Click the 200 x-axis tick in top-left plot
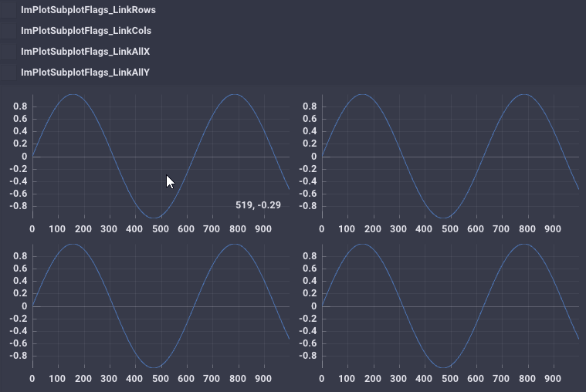Viewport: 586px width, 392px height. (83, 229)
